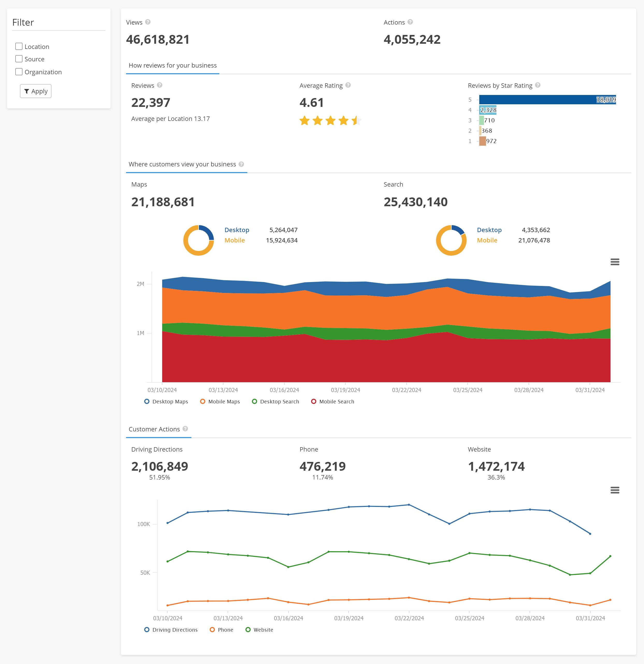Click the 4-star bar showing 2,328
Viewport: 644px width, 664px height.
click(x=488, y=110)
